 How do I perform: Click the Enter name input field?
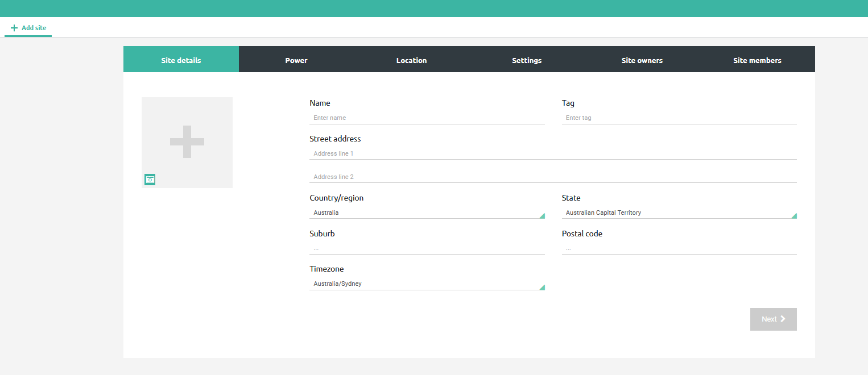pyautogui.click(x=427, y=118)
